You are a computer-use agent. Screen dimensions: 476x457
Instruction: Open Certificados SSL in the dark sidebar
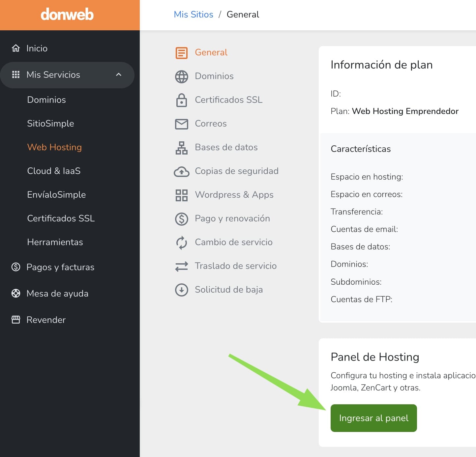[61, 218]
